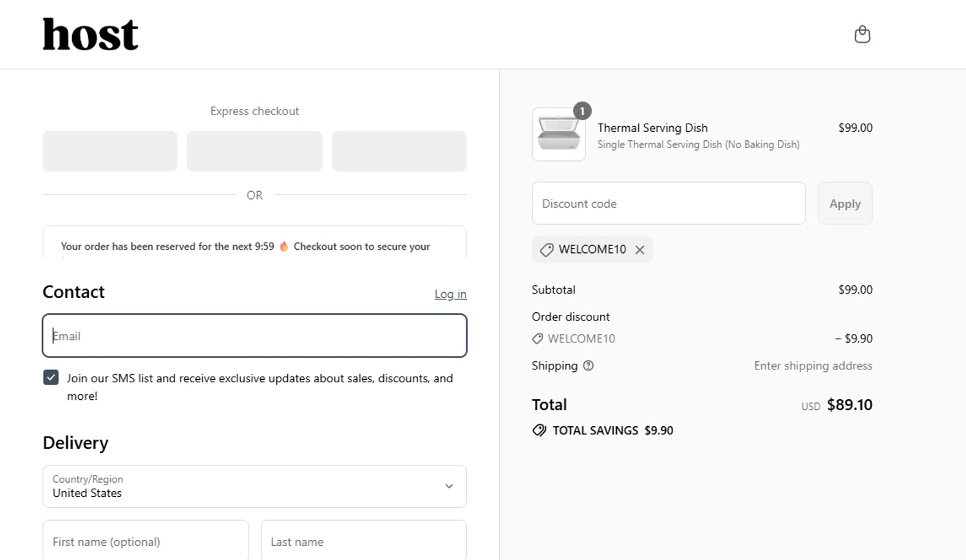Click the First name (optional) field

[x=146, y=541]
